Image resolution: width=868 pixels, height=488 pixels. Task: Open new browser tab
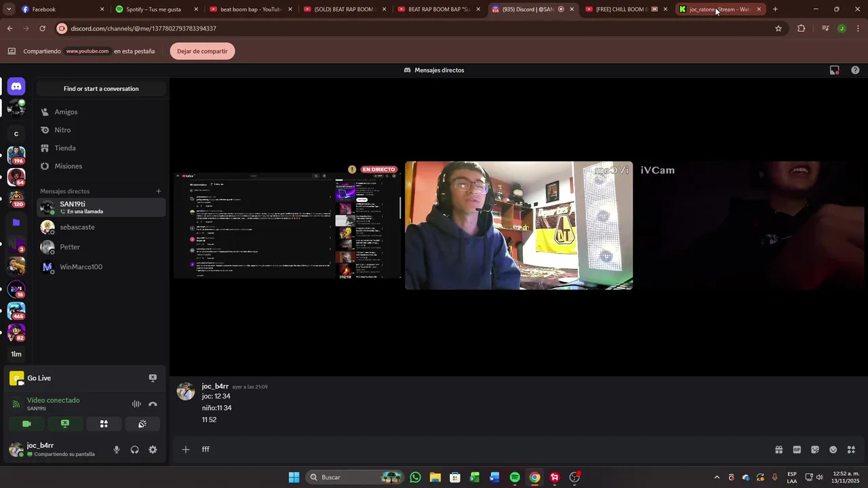775,9
